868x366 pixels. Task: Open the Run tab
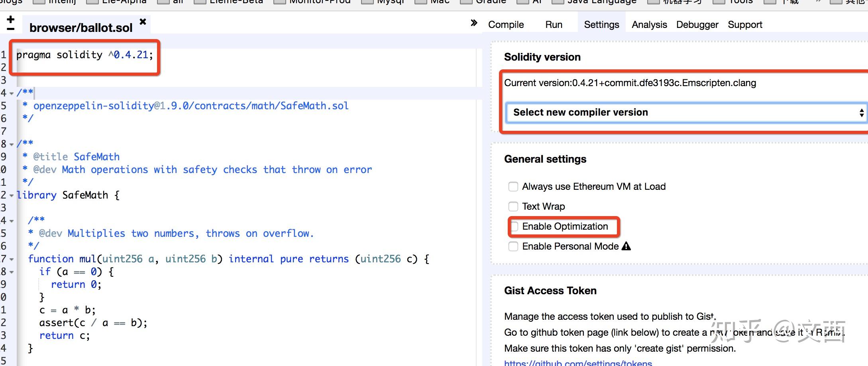pyautogui.click(x=554, y=25)
